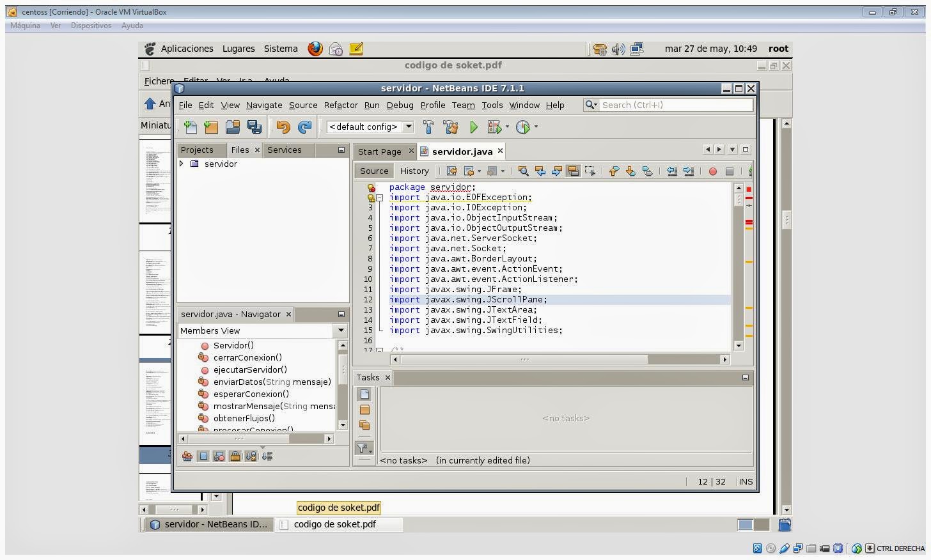Screen dimensions: 931x560
Task: Toggle Sort by Source in Navigator
Action: pos(267,456)
